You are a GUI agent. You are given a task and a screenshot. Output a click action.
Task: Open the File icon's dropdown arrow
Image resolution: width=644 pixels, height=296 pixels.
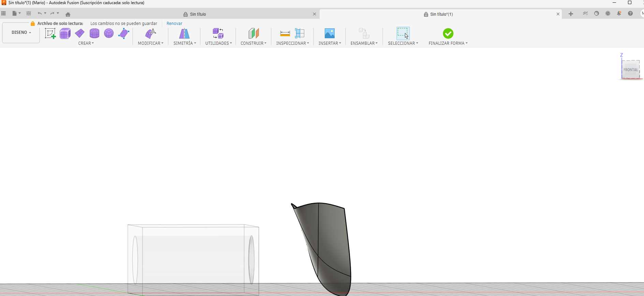click(x=20, y=13)
